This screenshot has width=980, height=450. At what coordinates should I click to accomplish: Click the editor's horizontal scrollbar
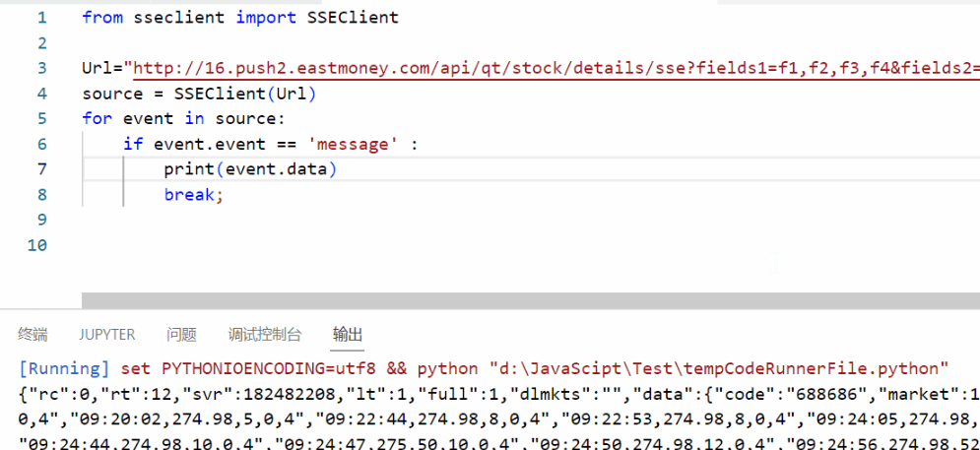coord(530,300)
